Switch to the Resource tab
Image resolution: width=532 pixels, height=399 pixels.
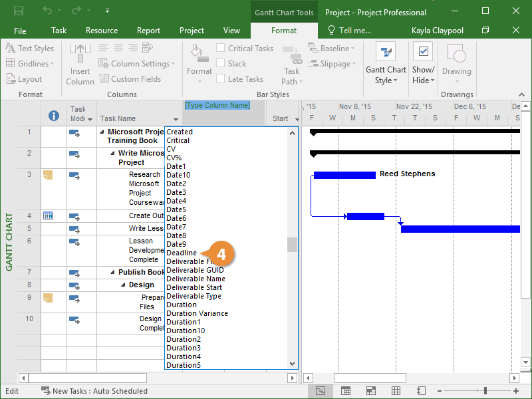pos(102,31)
